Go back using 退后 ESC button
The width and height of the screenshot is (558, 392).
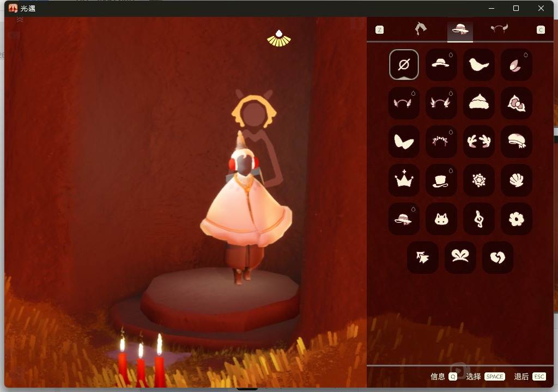(530, 376)
